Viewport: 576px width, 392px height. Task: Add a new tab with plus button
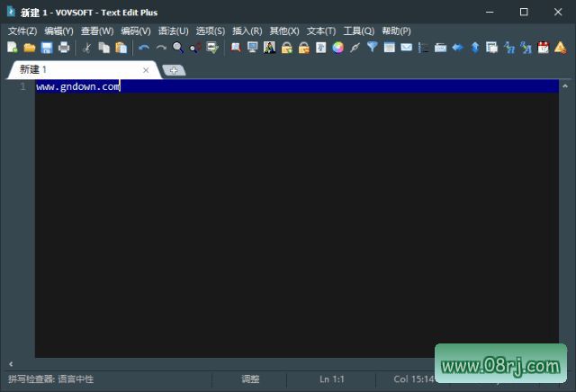(x=174, y=70)
